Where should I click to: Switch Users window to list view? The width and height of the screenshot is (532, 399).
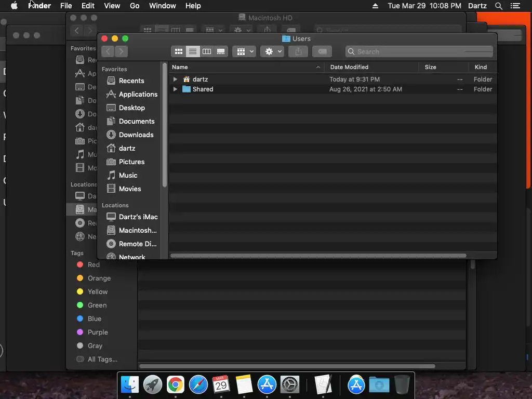pyautogui.click(x=193, y=51)
